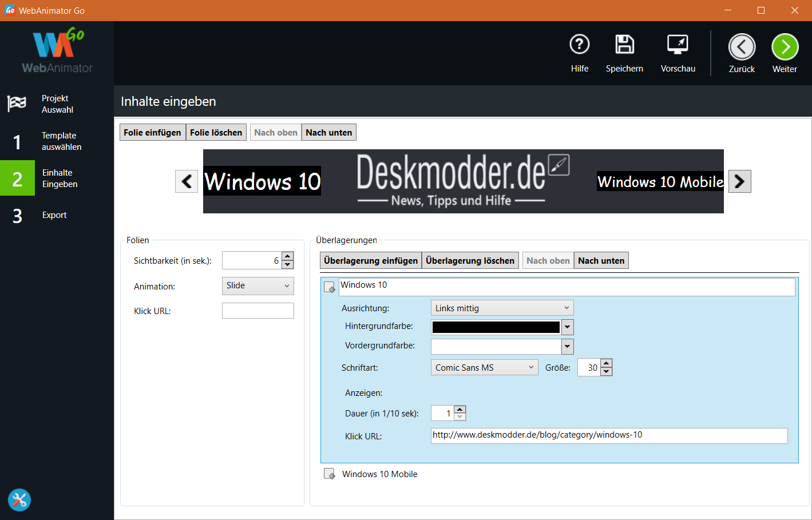Viewport: 812px width, 520px height.
Task: Decrease font Größe with the down arrow
Action: 607,372
